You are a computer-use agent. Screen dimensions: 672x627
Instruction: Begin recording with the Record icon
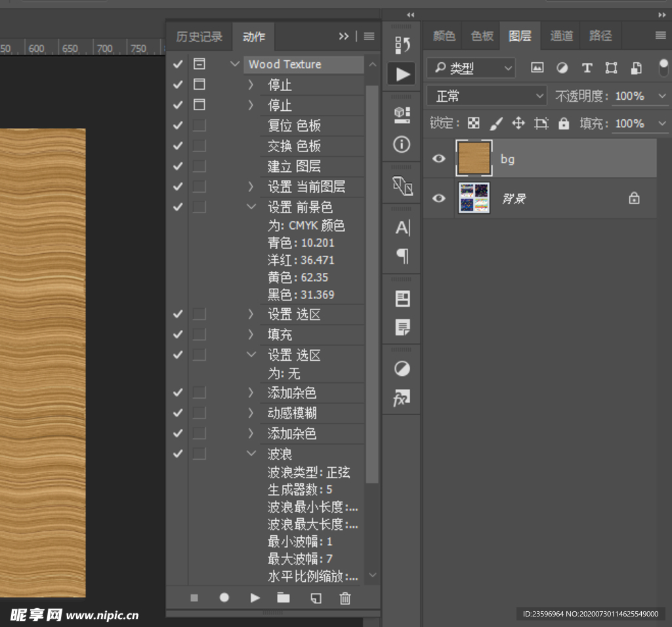[x=224, y=597]
